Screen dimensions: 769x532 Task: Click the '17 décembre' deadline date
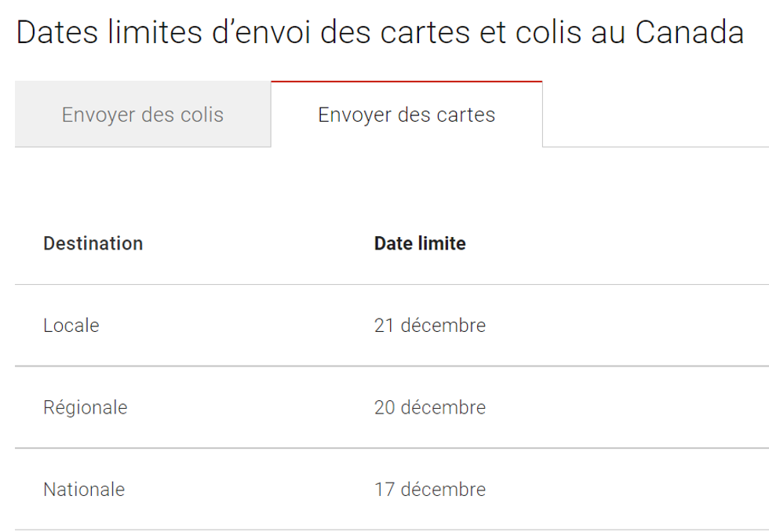[429, 489]
